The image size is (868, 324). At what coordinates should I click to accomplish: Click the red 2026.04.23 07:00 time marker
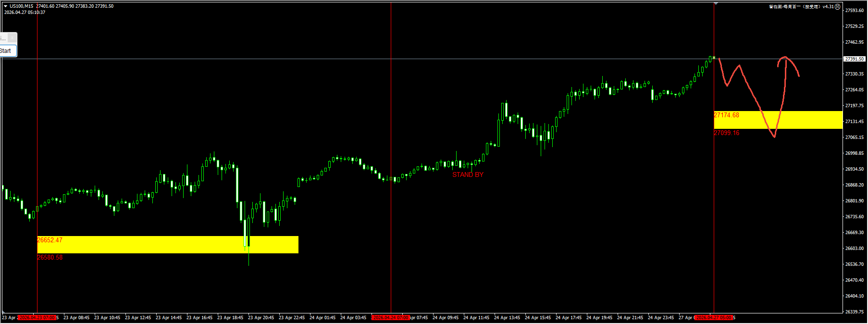point(37,318)
